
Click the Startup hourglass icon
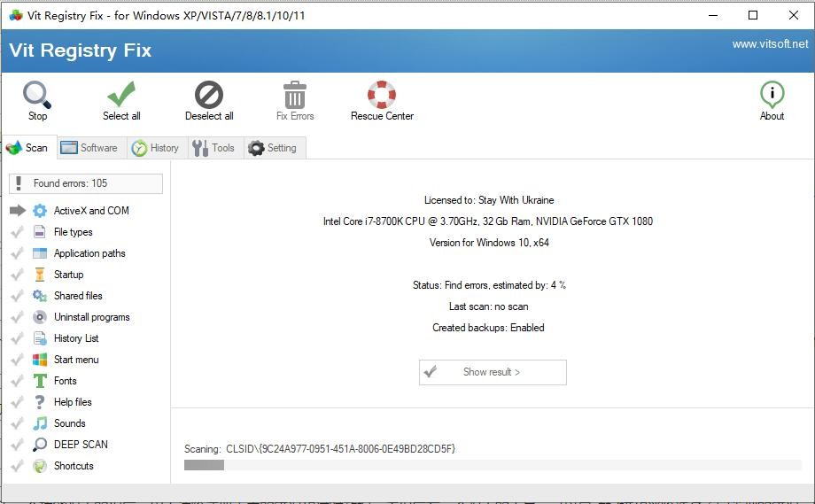click(x=40, y=275)
